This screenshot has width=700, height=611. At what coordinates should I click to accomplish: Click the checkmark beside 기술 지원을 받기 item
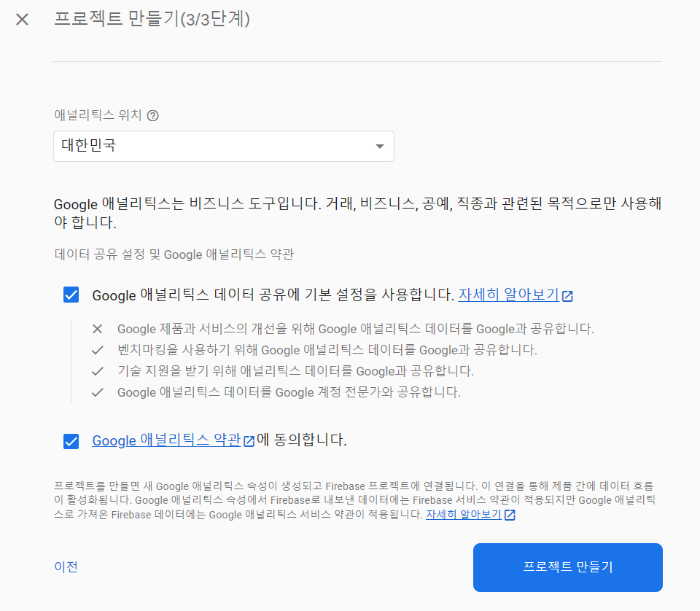click(97, 371)
